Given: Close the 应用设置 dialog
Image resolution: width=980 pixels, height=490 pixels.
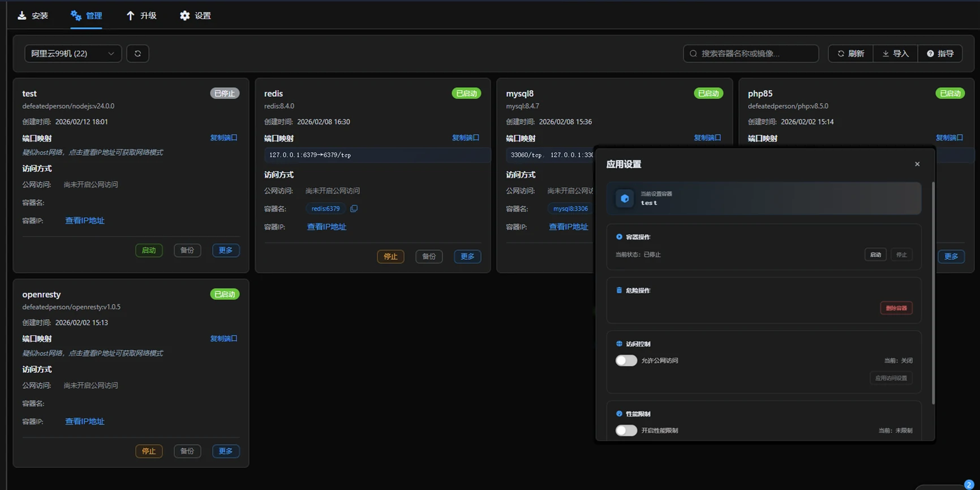Looking at the screenshot, I should pos(917,164).
